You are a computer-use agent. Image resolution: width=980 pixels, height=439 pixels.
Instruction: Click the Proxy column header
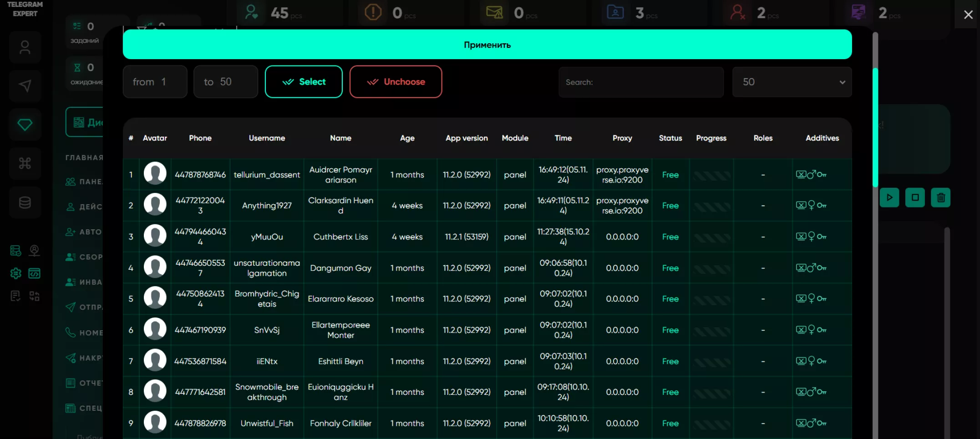point(622,138)
